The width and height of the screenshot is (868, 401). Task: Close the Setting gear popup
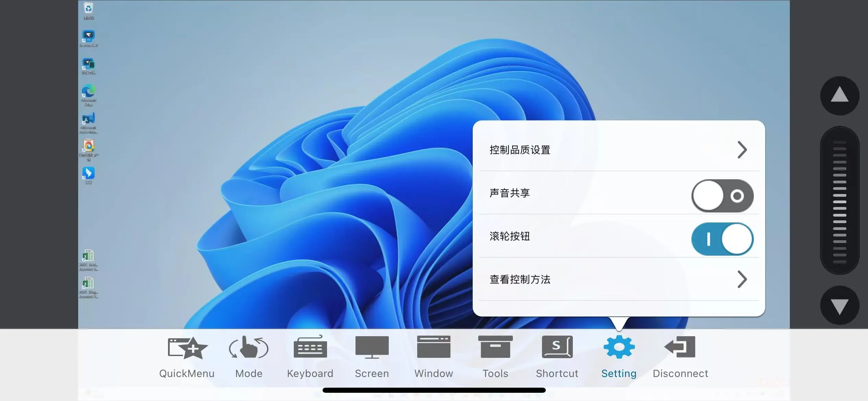[x=619, y=357]
